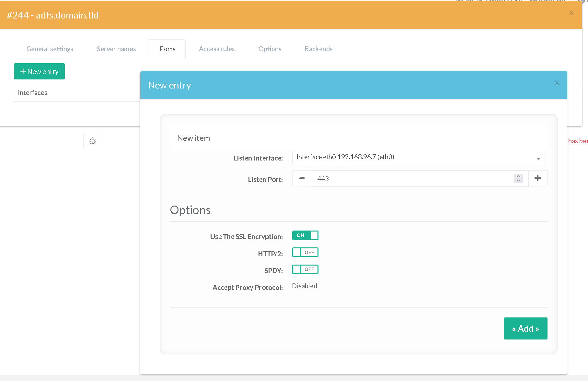The image size is (588, 381).
Task: Turn off Use The SSL Encryption toggle
Action: click(305, 235)
